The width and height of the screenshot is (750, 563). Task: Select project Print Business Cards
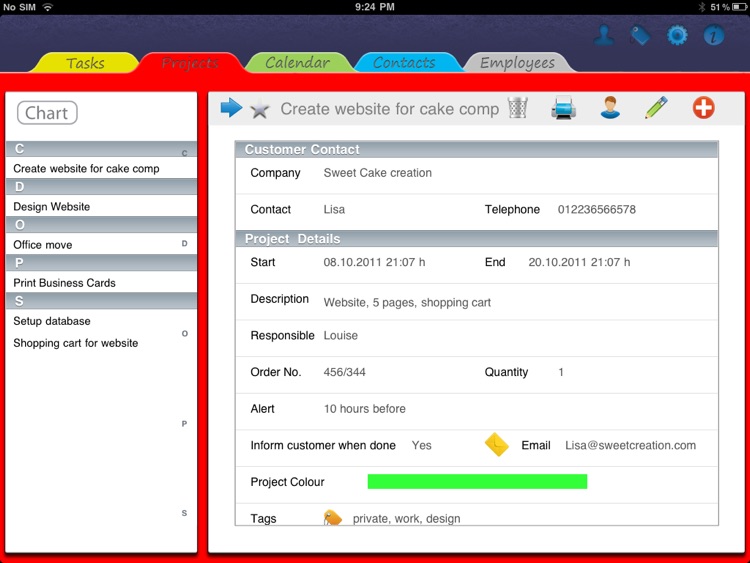pyautogui.click(x=101, y=283)
